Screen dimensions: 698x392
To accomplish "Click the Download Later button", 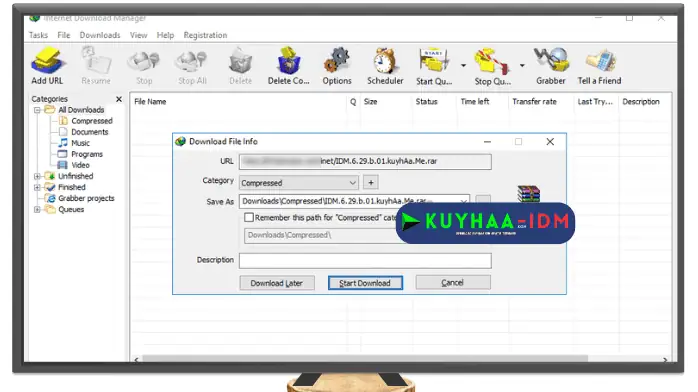I will [x=277, y=283].
